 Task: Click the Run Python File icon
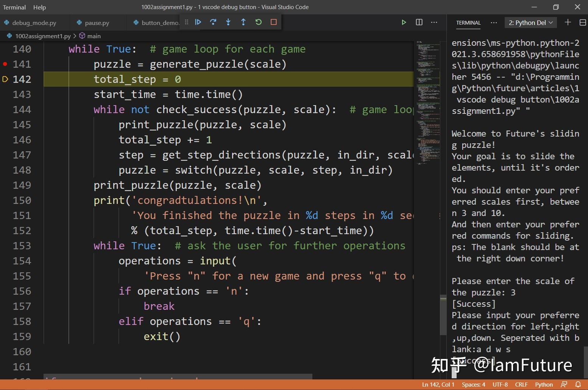coord(404,22)
